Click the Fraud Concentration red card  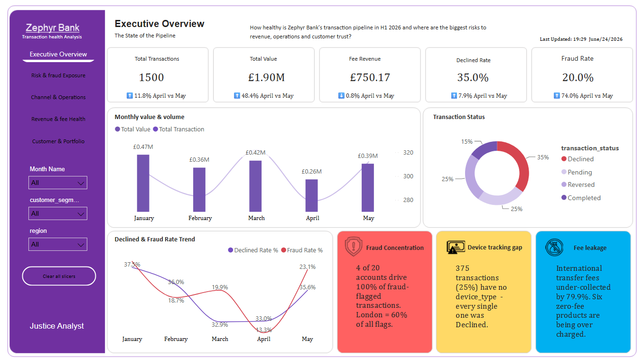385,292
